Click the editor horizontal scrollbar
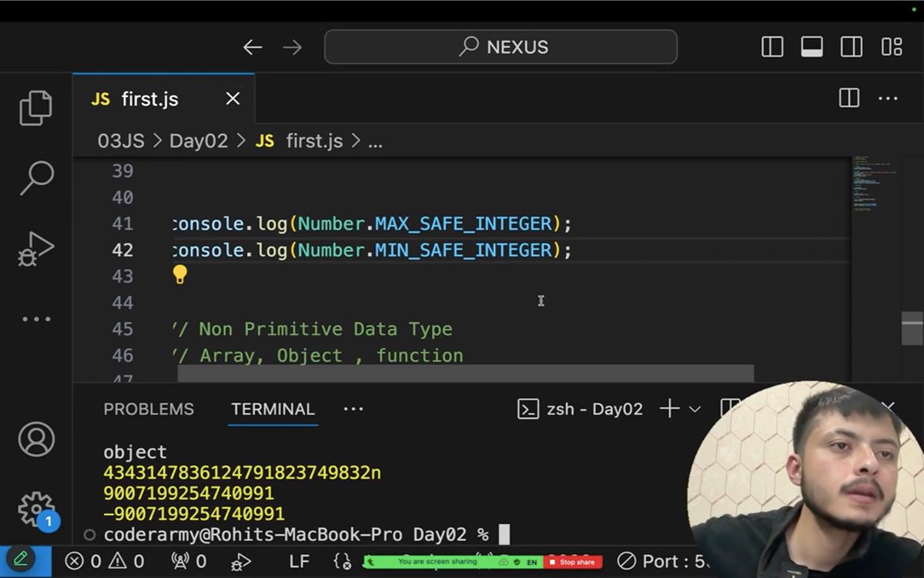The width and height of the screenshot is (924, 578). [x=466, y=373]
